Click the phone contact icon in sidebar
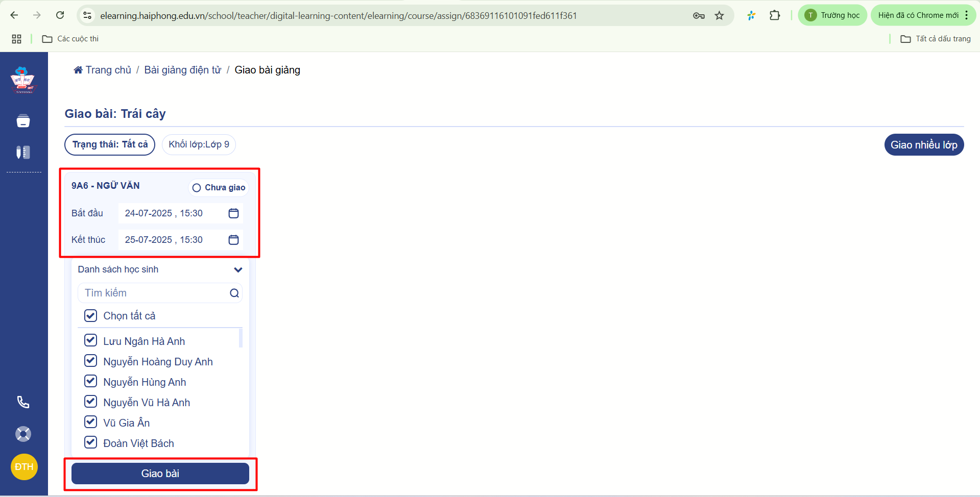 [x=23, y=402]
